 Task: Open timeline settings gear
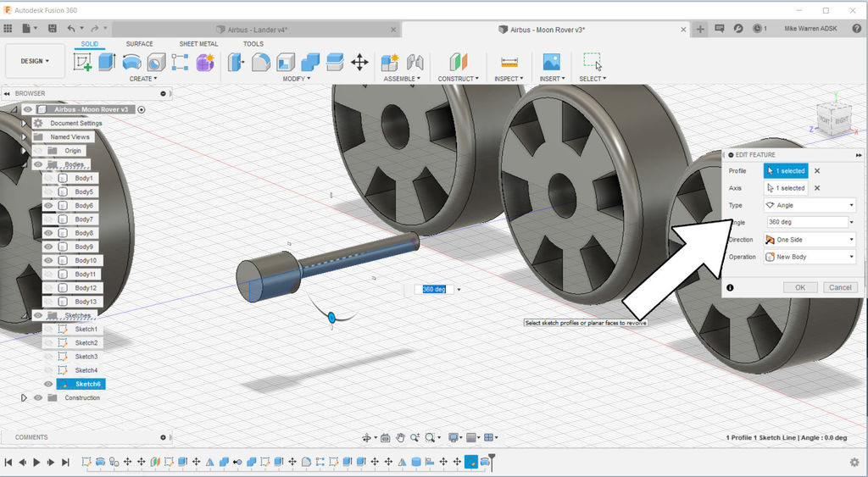[854, 462]
